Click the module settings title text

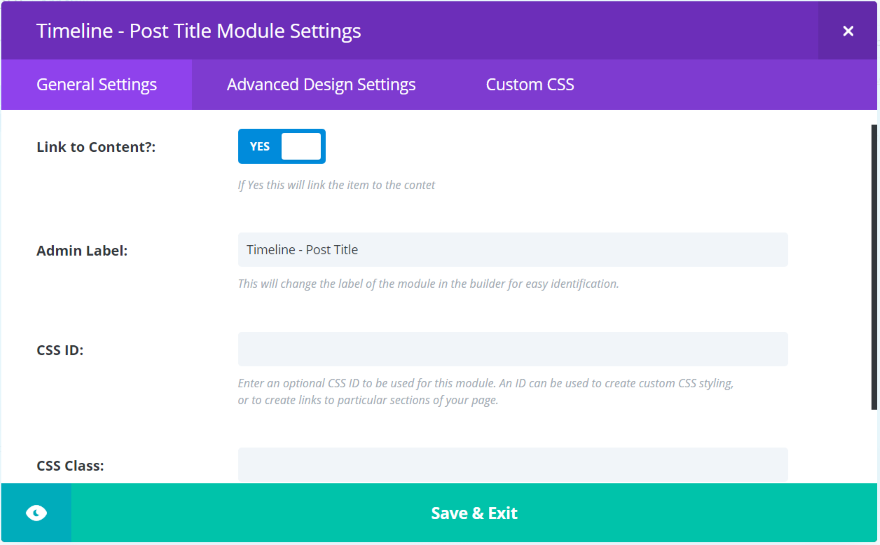click(x=198, y=31)
